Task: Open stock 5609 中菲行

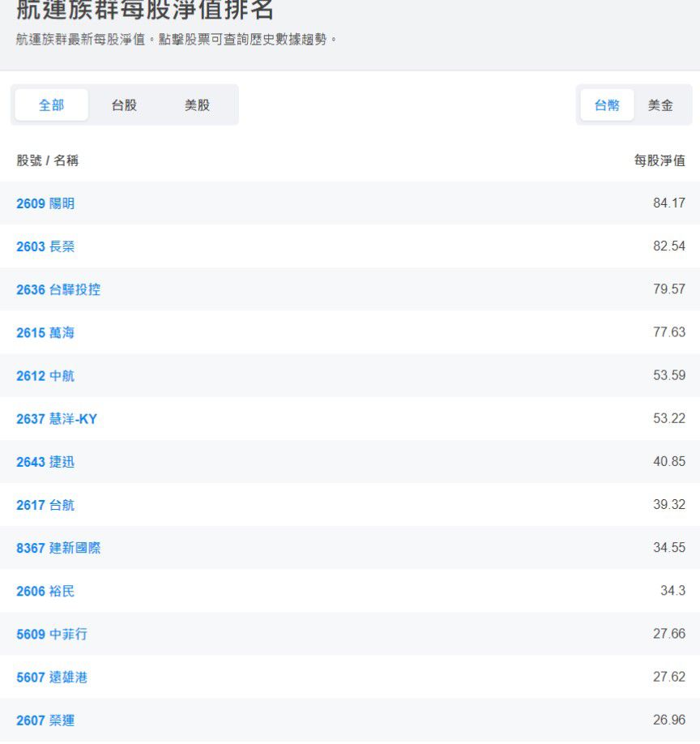Action: tap(52, 635)
